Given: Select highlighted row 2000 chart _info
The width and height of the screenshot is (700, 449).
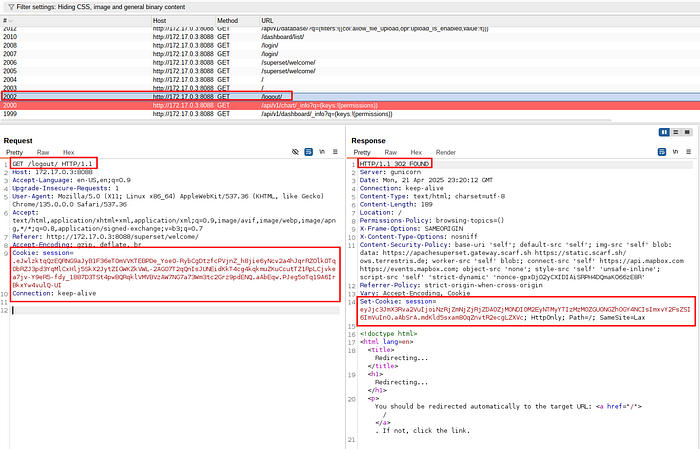Looking at the screenshot, I should pyautogui.click(x=350, y=105).
